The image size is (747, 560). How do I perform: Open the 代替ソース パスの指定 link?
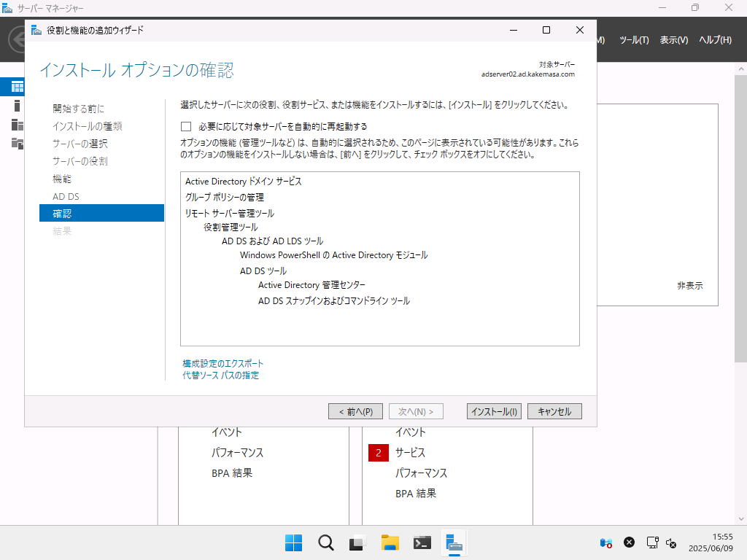click(220, 376)
